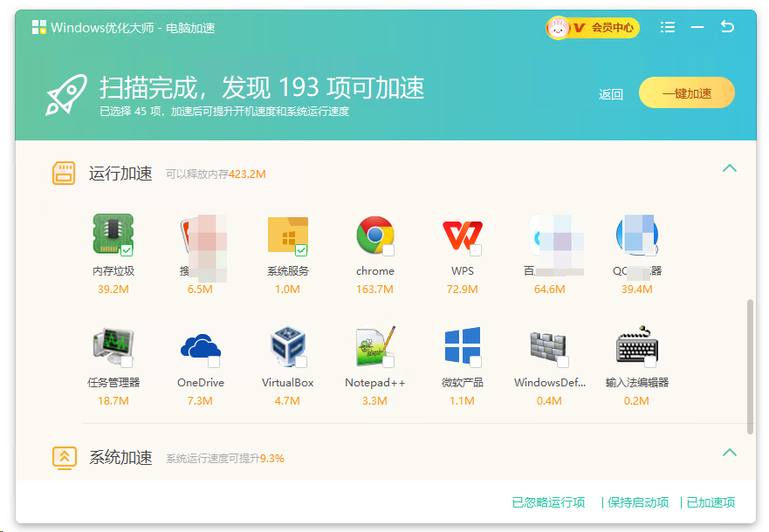Screen dimensions: 769x532
Task: Open the 已忽略运行项 list
Action: (548, 502)
